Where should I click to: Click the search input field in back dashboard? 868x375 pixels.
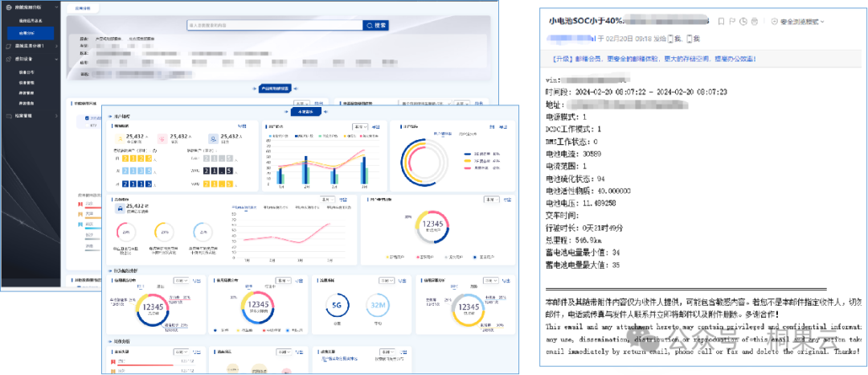275,26
